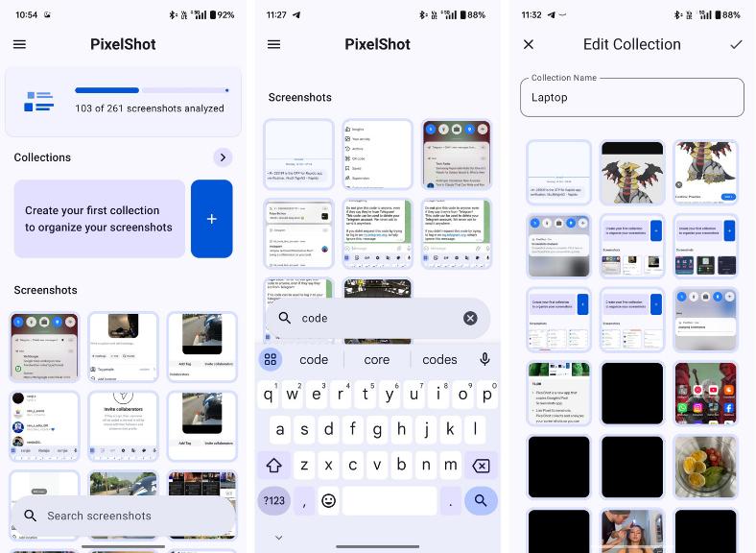Image resolution: width=756 pixels, height=553 pixels.
Task: Choose the 'codes' keyboard suggestion
Action: (439, 359)
